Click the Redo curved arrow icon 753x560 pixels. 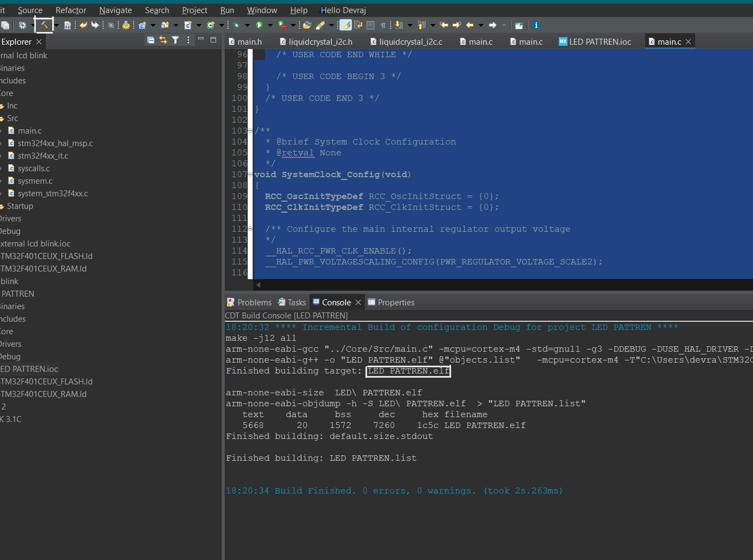click(95, 25)
